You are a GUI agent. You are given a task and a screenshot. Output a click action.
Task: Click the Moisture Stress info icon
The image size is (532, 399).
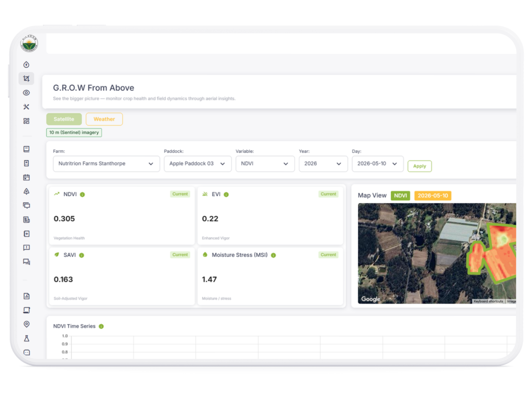(x=273, y=255)
